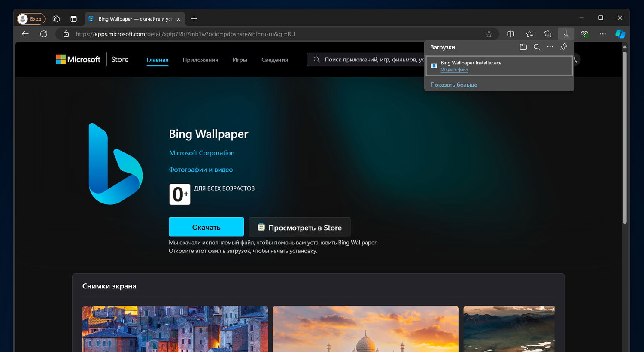
Task: Click the "Bing Wallpaper" app title
Action: (x=209, y=134)
